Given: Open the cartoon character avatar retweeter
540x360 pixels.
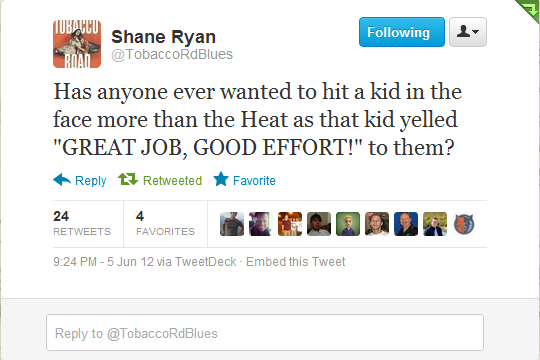Looking at the screenshot, I should click(348, 224).
